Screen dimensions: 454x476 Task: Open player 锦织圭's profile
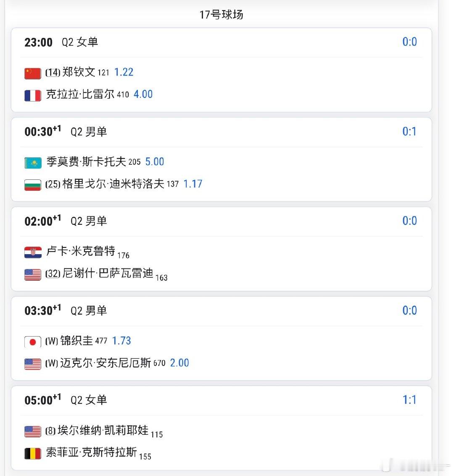tap(76, 341)
